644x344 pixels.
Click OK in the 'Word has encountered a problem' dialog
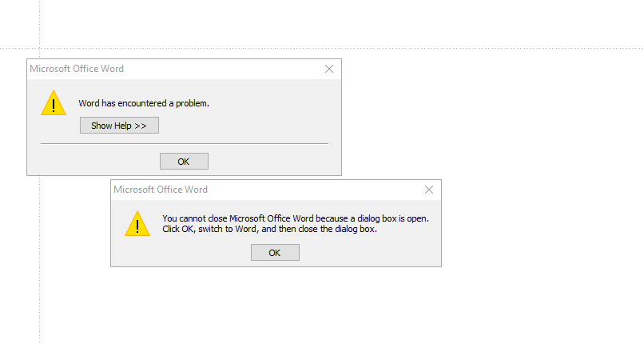pyautogui.click(x=184, y=162)
